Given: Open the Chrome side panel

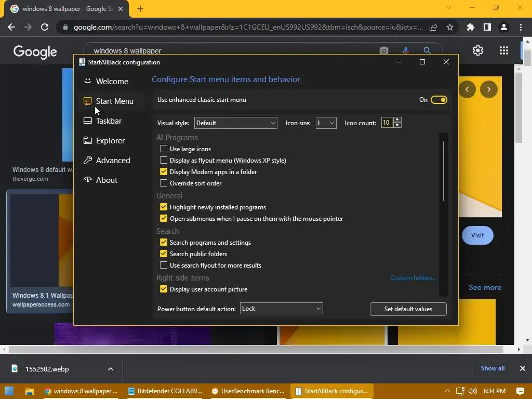Looking at the screenshot, I should point(487,27).
